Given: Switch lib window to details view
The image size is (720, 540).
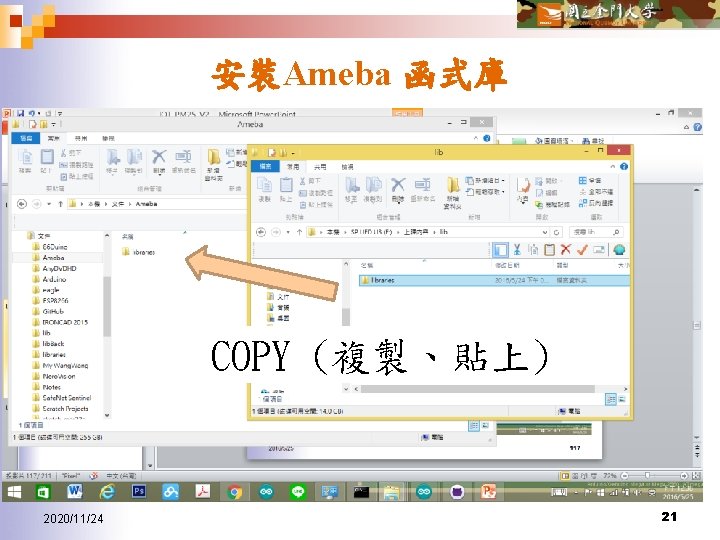Looking at the screenshot, I should [x=611, y=399].
